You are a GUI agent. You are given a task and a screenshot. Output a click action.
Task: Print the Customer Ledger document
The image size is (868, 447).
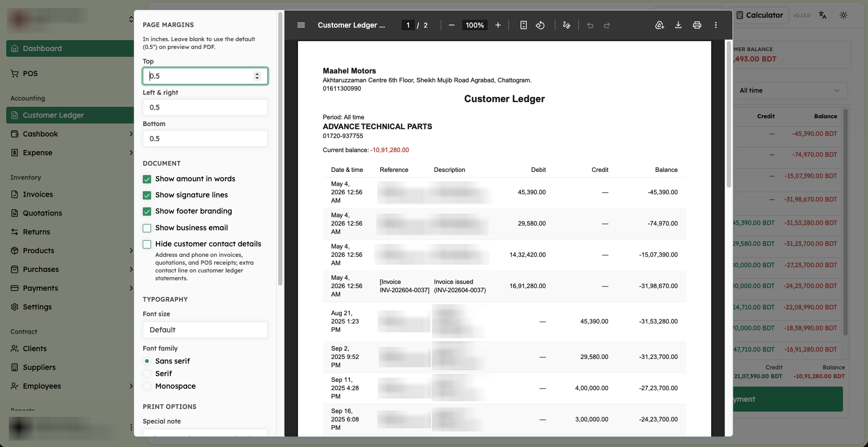pos(697,25)
